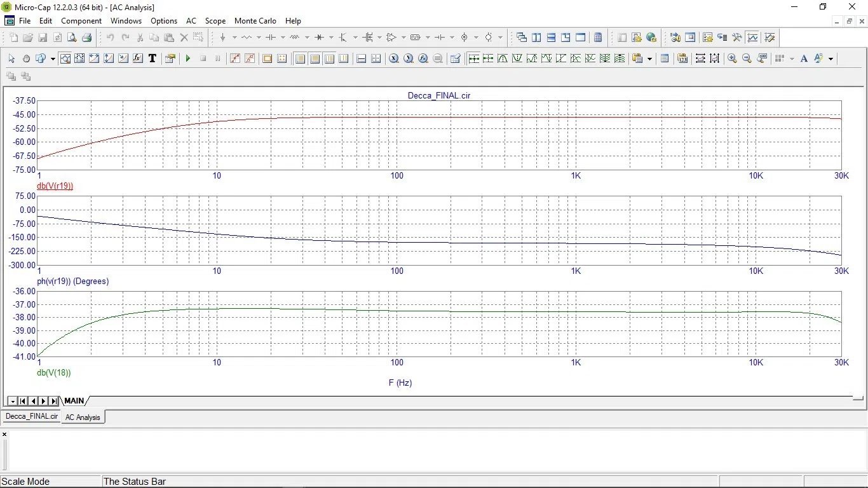Toggle the Y log scale circular icon

pos(409,58)
